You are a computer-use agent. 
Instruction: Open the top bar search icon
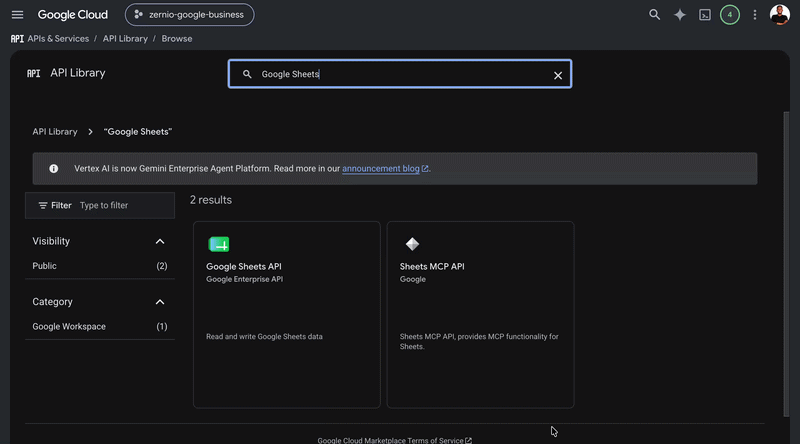click(x=654, y=15)
